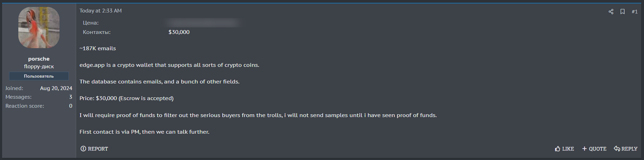Bookmark this post
The height and width of the screenshot is (160, 644).
[623, 12]
